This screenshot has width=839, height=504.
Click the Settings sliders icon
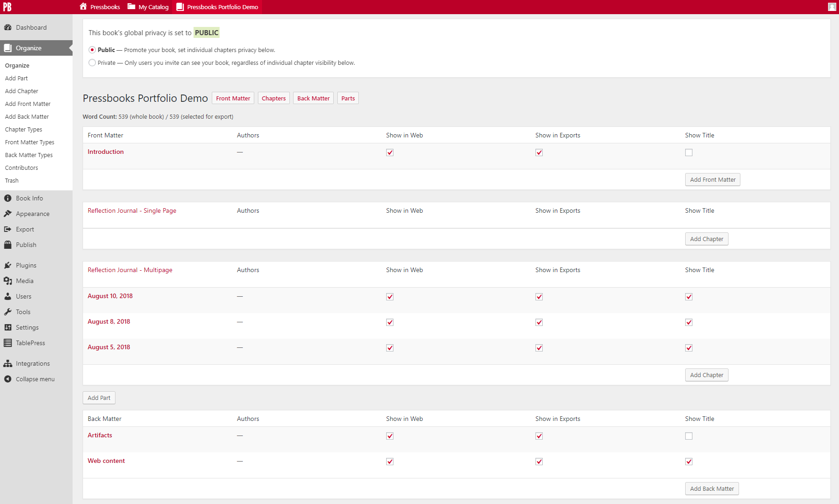(x=8, y=327)
